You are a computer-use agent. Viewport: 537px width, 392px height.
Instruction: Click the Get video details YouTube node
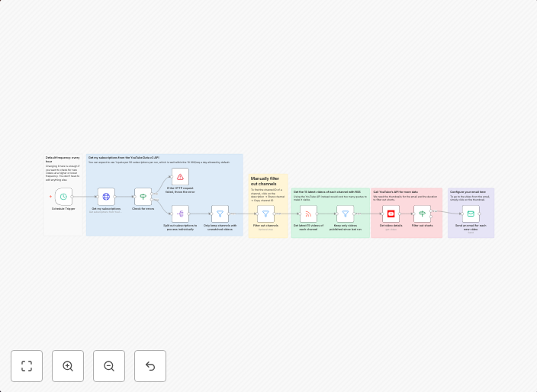pyautogui.click(x=391, y=214)
